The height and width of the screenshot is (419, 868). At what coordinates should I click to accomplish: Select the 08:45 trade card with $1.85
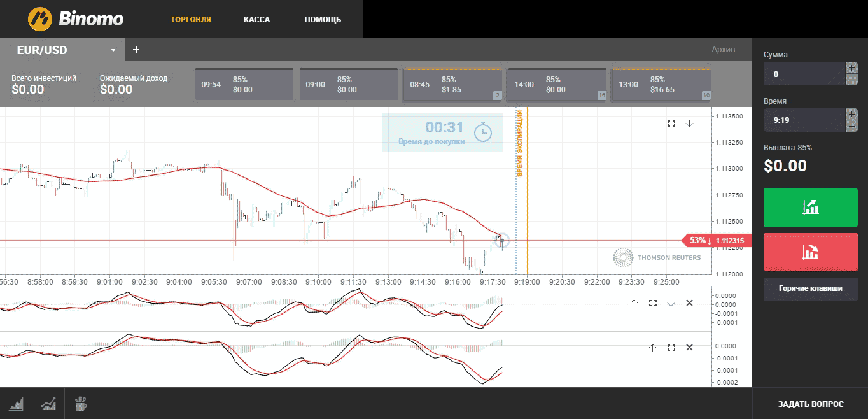[452, 85]
